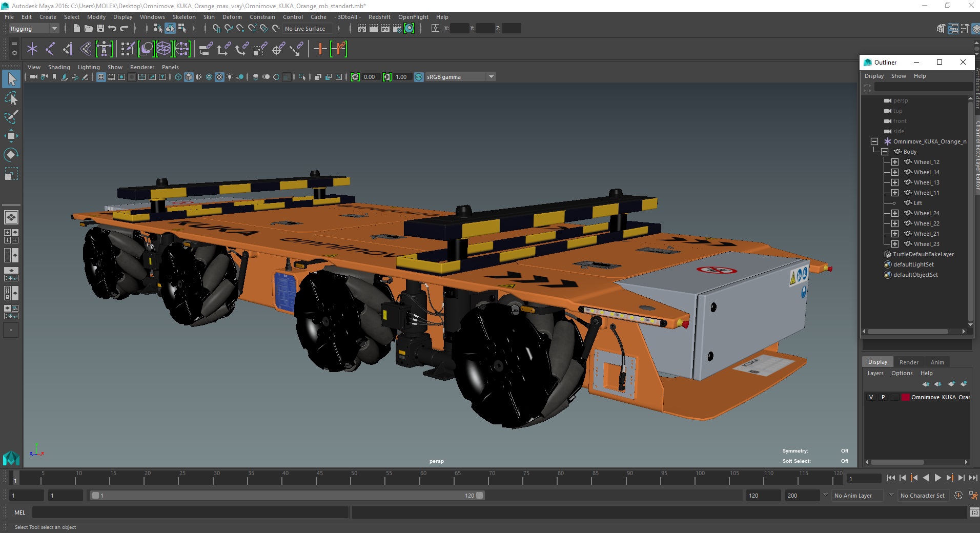Toggle playback P box of Omnimove layer
Image resolution: width=980 pixels, height=533 pixels.
pos(883,397)
